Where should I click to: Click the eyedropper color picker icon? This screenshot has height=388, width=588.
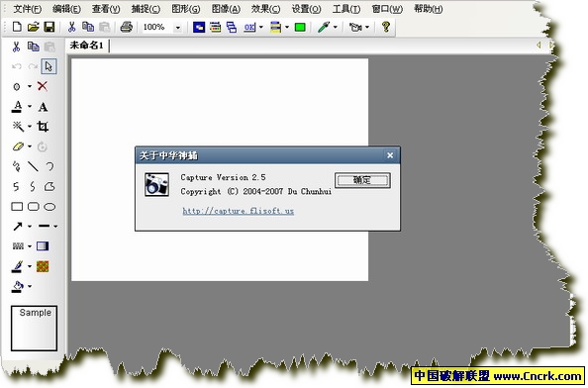point(324,27)
